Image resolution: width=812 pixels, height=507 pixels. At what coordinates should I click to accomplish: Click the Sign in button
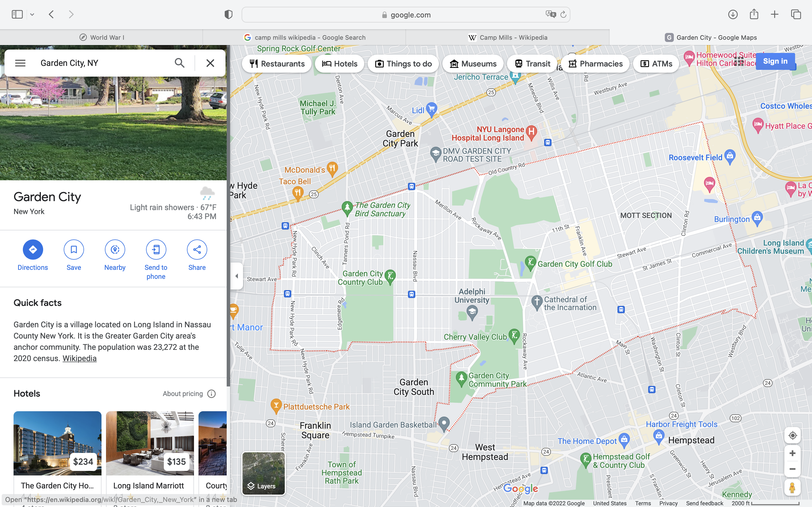point(775,61)
